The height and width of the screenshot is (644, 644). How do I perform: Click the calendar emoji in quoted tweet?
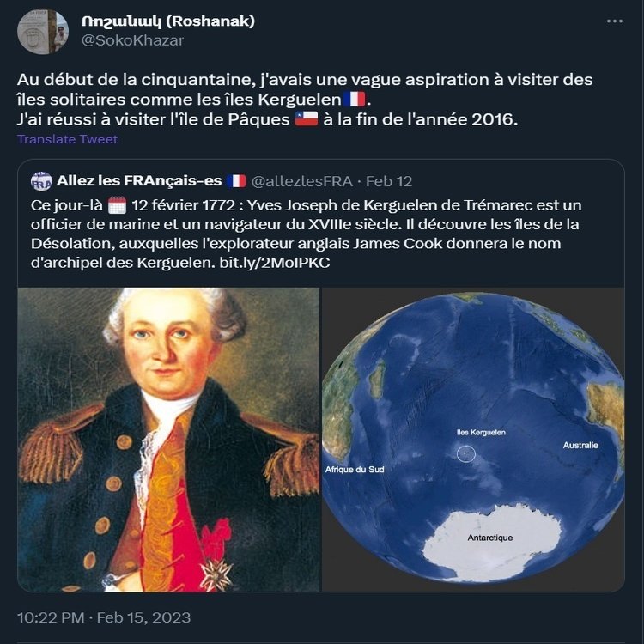(117, 205)
